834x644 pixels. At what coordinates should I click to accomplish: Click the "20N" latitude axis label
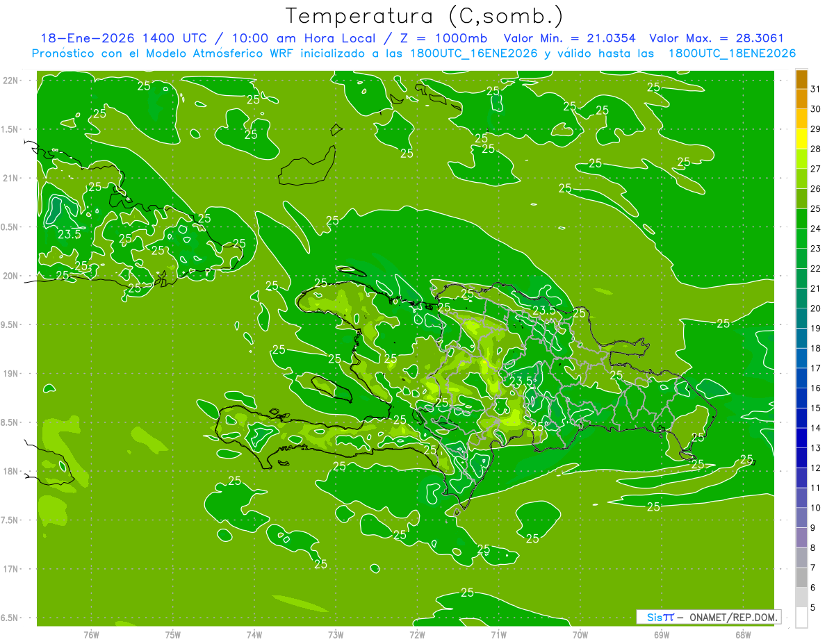(10, 276)
